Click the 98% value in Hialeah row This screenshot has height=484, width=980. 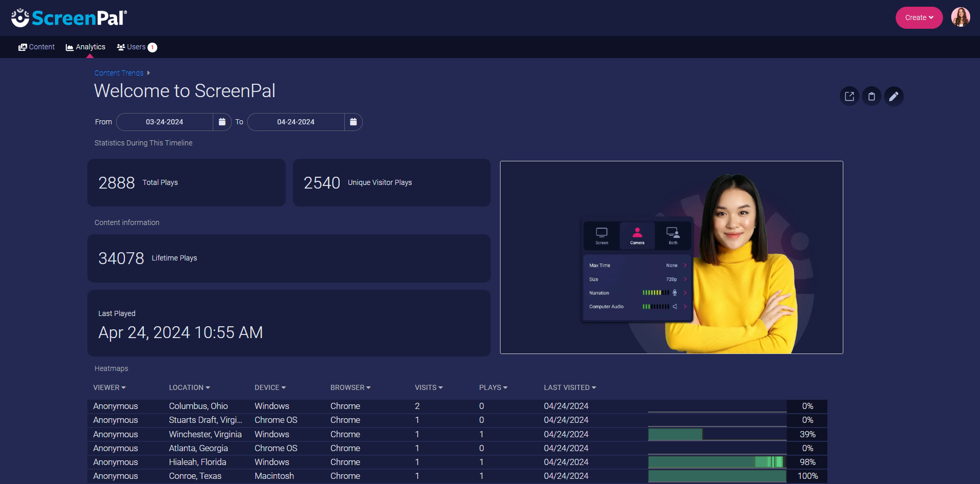coord(807,462)
